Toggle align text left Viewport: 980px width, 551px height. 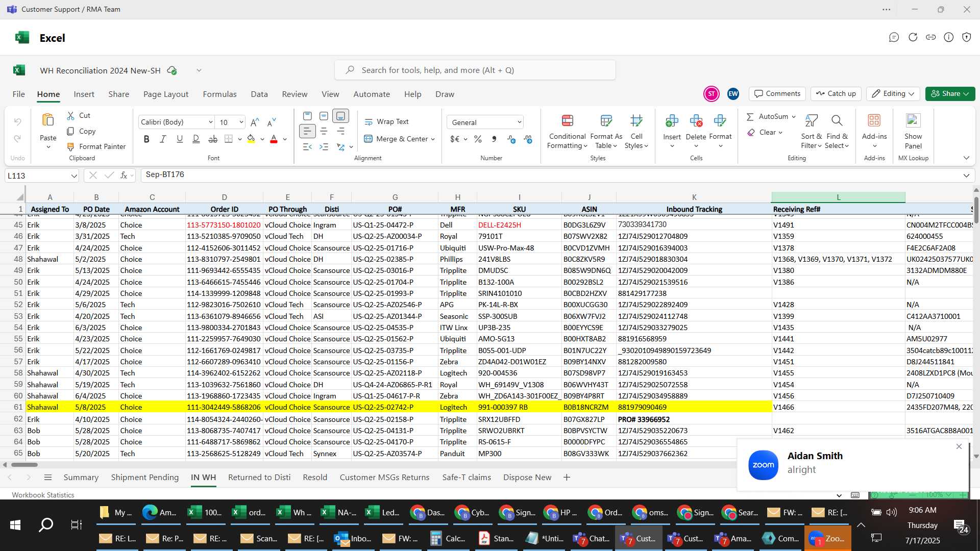[307, 131]
